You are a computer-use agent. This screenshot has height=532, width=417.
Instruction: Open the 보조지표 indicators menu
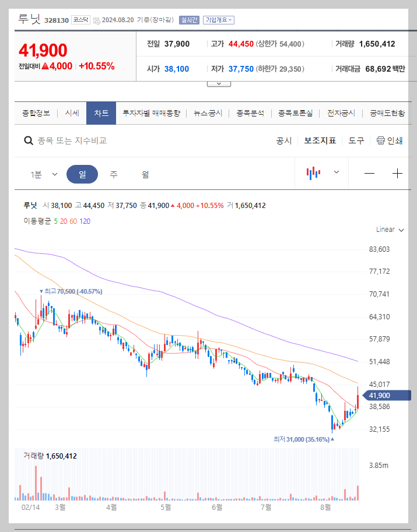tap(319, 140)
